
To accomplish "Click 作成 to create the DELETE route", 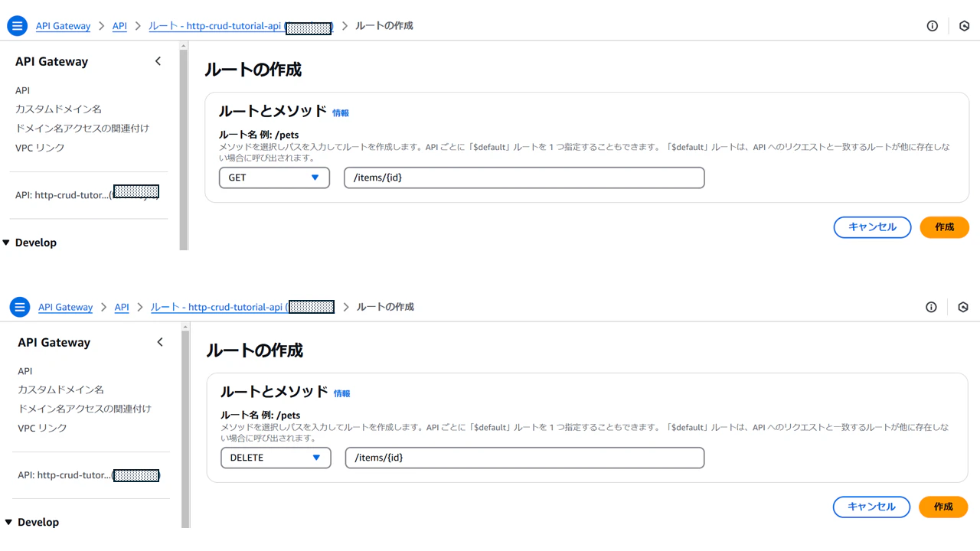I will (x=943, y=507).
